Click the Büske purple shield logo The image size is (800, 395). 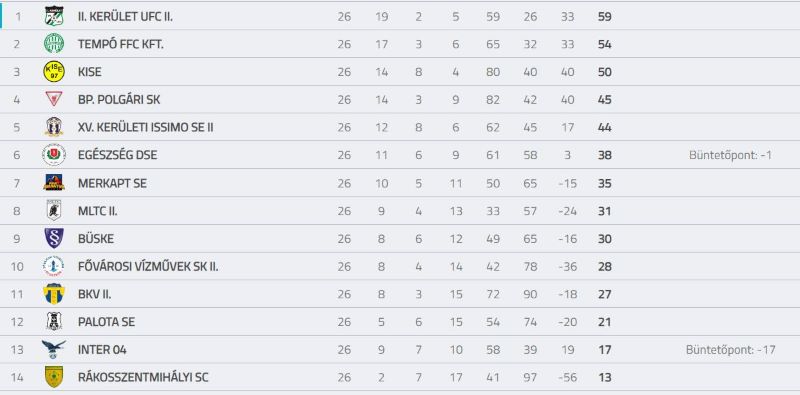pos(54,238)
